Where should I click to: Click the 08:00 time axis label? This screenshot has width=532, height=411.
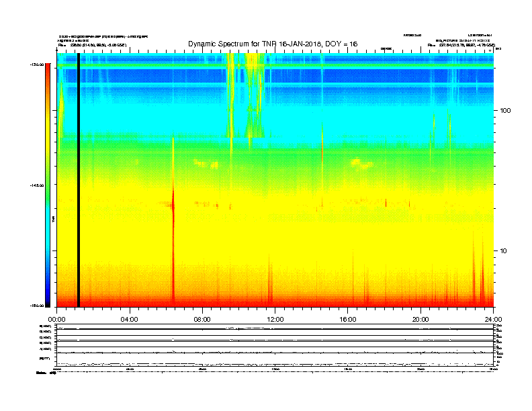pos(202,319)
